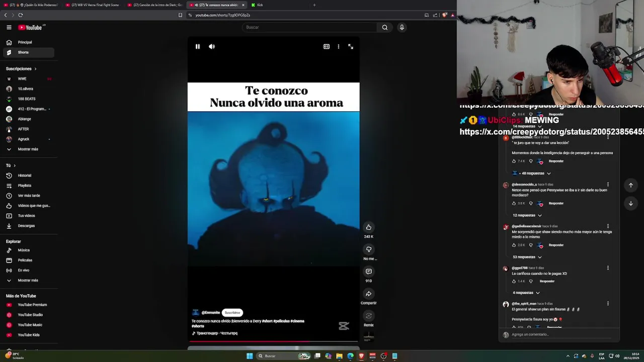Expand Mostrar más under Explorar
This screenshot has height=362, width=644.
coord(29,281)
